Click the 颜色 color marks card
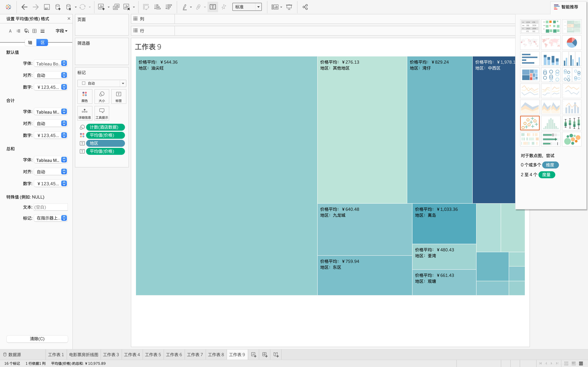The width and height of the screenshot is (588, 367). click(x=85, y=97)
